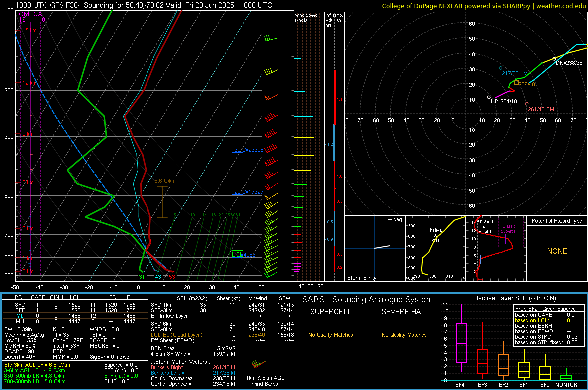588x390 pixels.
Task: Click the highlighted based on LCL probability row
Action: 545,321
